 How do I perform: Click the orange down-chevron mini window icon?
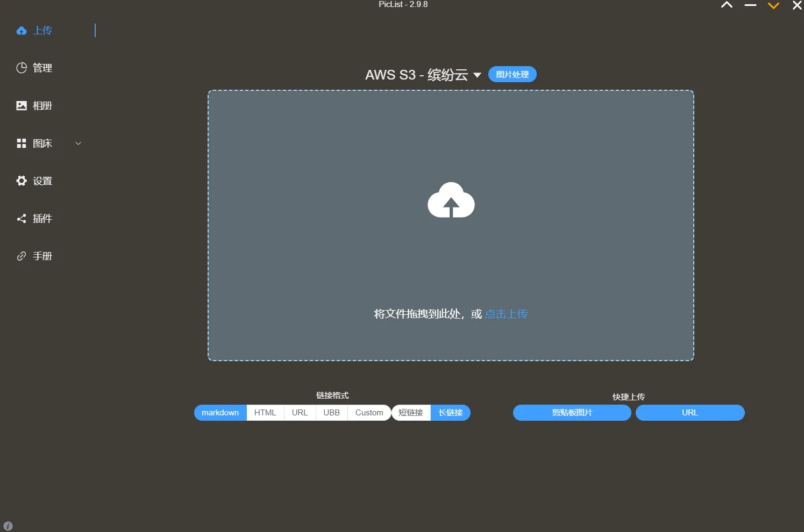[x=773, y=5]
